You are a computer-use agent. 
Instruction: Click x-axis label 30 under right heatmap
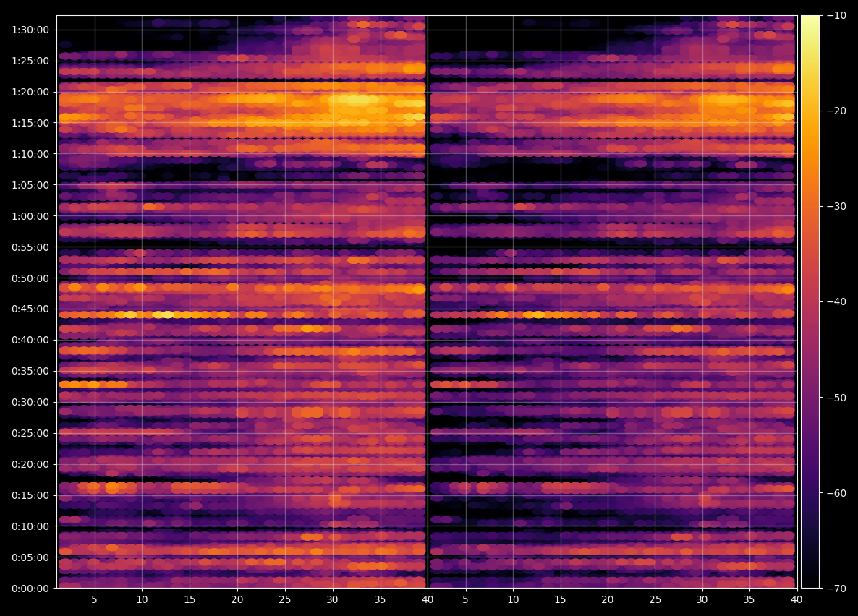point(702,599)
